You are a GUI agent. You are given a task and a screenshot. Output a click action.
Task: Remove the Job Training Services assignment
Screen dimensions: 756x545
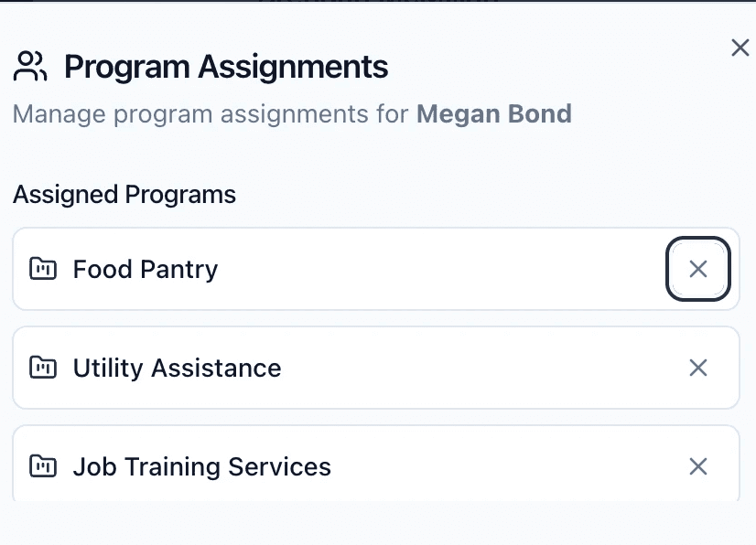[697, 466]
